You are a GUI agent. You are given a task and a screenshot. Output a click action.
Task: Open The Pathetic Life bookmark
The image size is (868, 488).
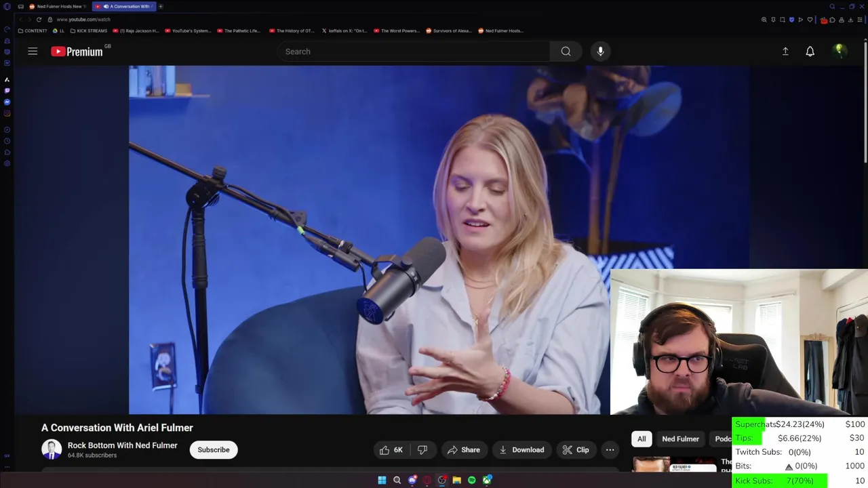(238, 30)
